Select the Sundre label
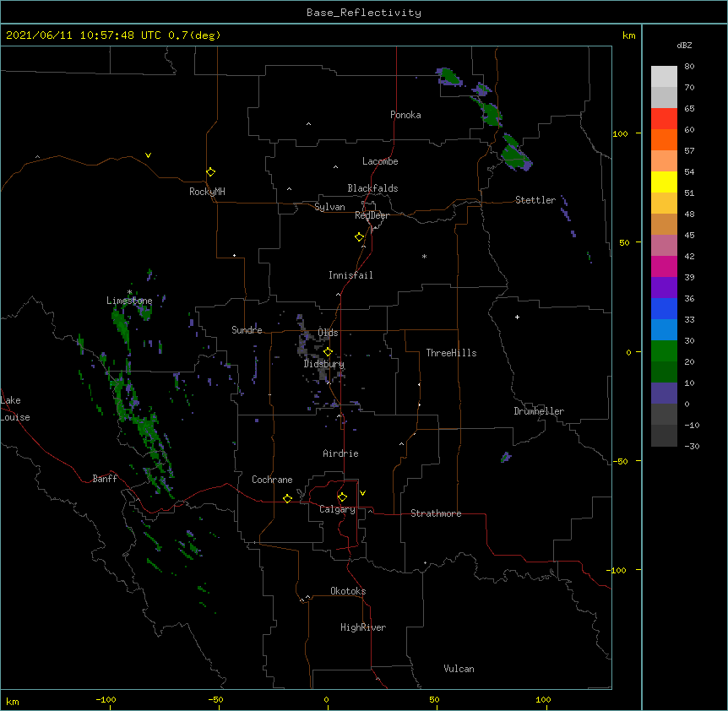Image resolution: width=728 pixels, height=711 pixels. click(247, 330)
